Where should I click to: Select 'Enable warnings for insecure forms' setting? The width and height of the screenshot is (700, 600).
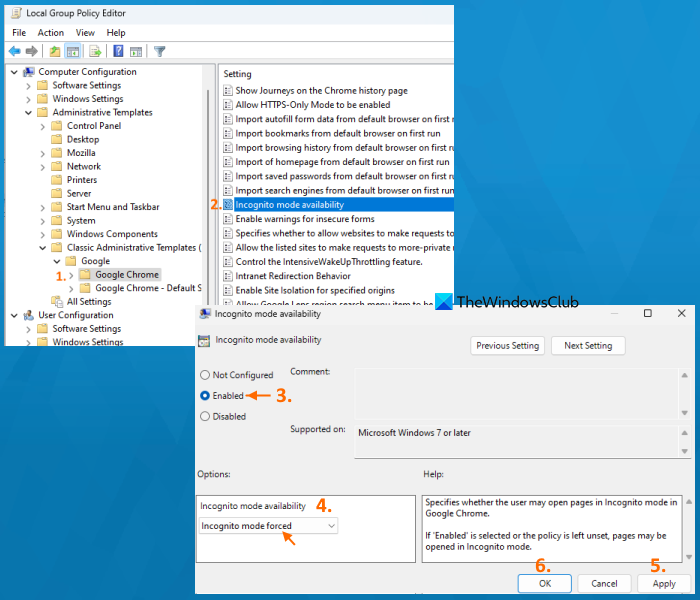click(305, 219)
